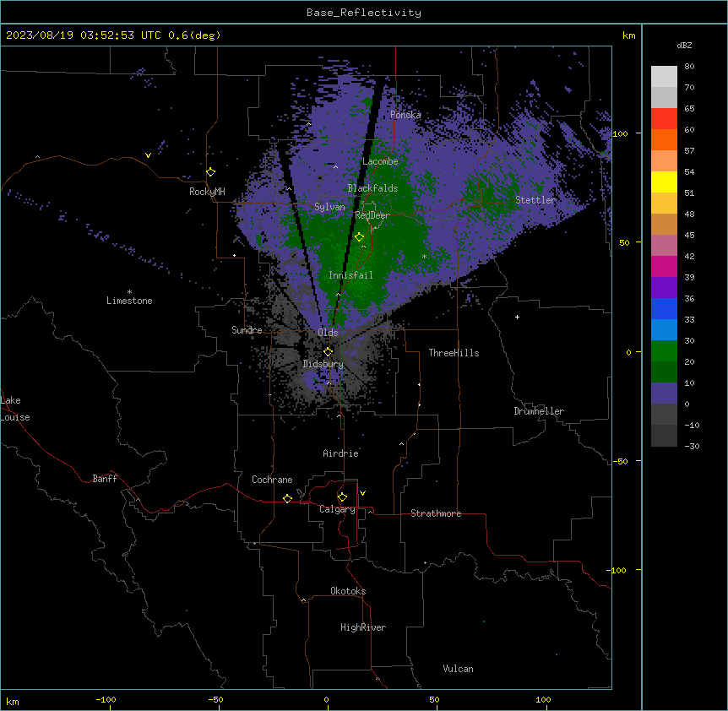Click the yellow diamond marker between Olds and Didsbury
Screen dimensions: 728x711
[328, 352]
